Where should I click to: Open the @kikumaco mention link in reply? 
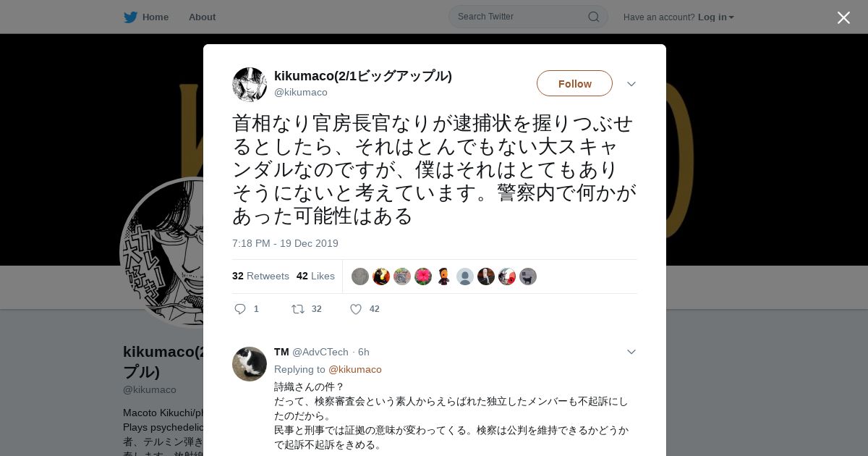tap(355, 369)
